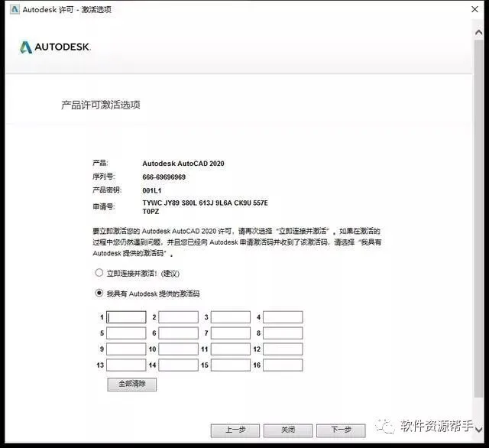489x448 pixels.
Task: Click activation code field 5
Action: pos(126,333)
